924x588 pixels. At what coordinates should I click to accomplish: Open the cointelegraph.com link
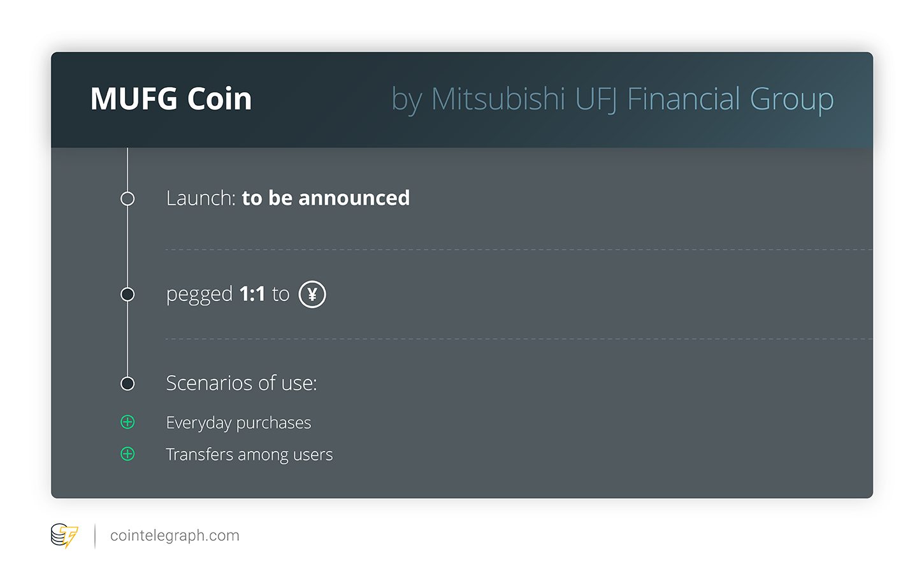click(x=175, y=536)
